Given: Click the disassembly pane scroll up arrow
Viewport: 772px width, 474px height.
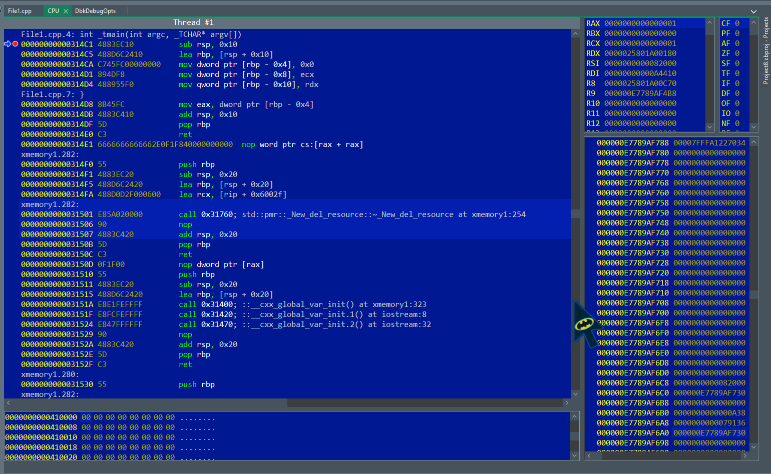Looking at the screenshot, I should (x=575, y=33).
